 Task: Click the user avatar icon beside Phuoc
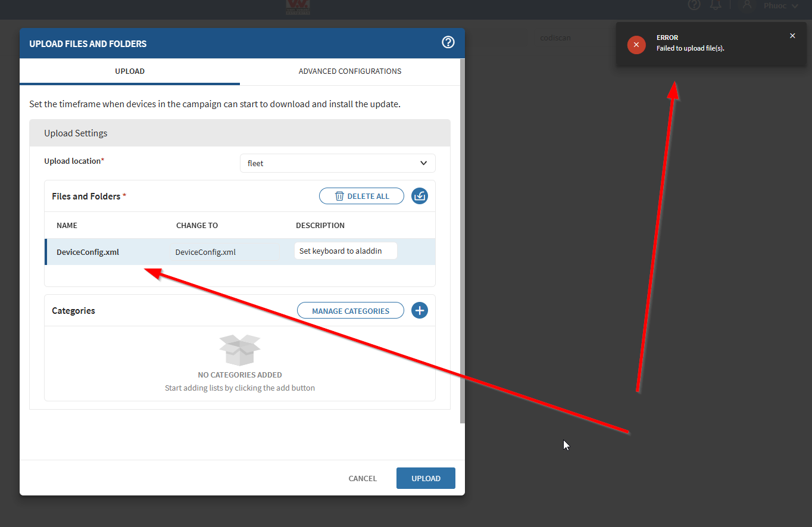[747, 5]
